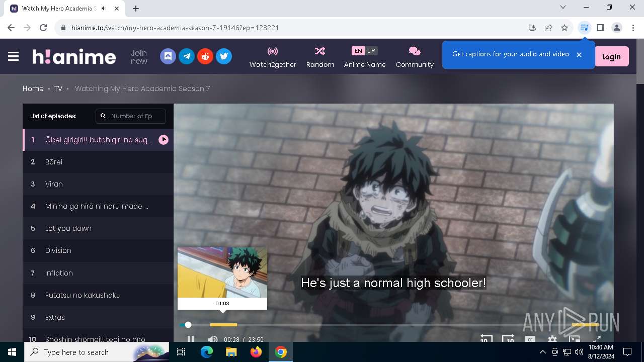Open the Windows Start menu

(12, 352)
